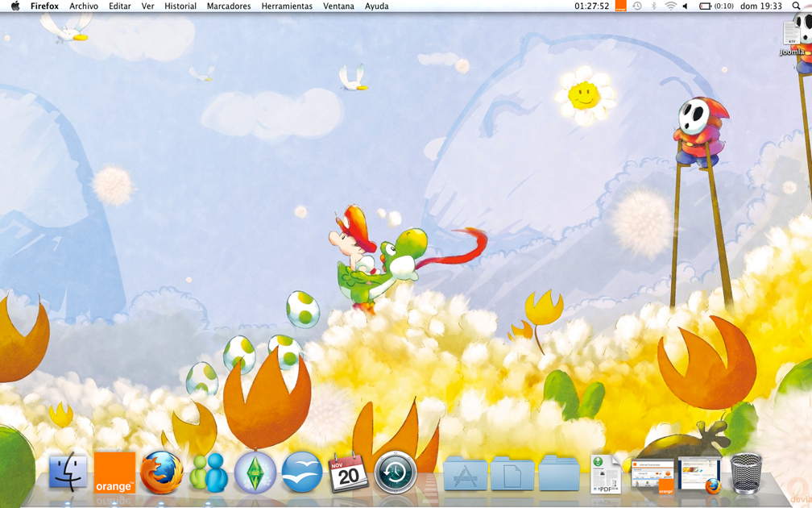The width and height of the screenshot is (812, 508).
Task: Open the Applications folder stack in dock
Action: pos(465,474)
